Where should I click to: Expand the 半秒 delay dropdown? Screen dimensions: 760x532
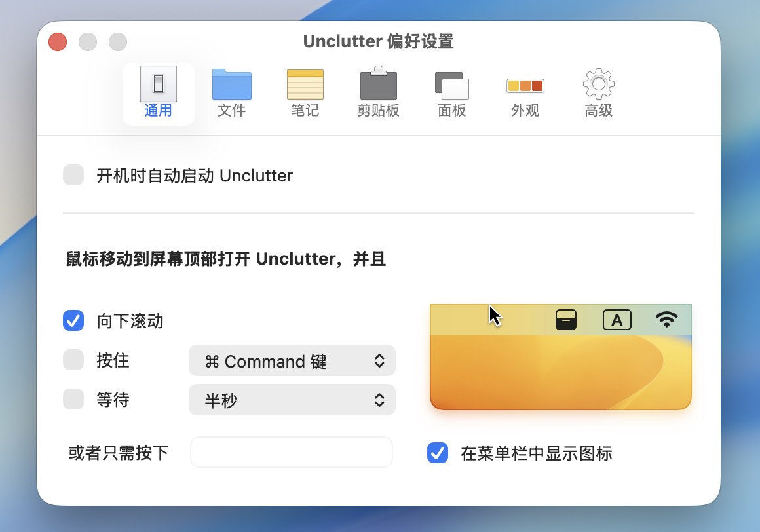click(x=292, y=400)
